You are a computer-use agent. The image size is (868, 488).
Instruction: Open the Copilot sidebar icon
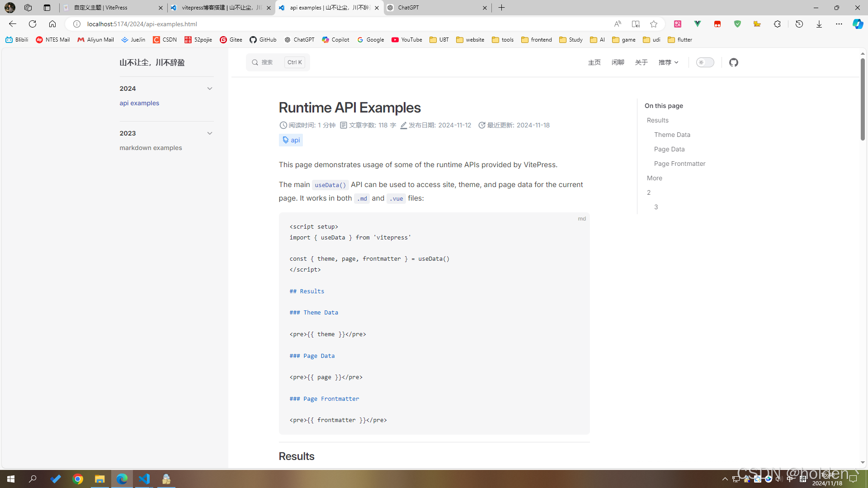(x=858, y=24)
